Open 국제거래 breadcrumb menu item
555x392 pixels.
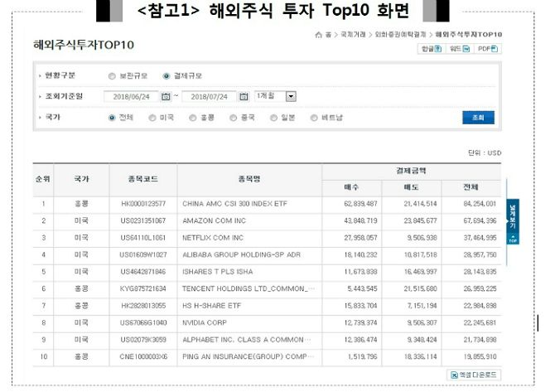pyautogui.click(x=353, y=36)
